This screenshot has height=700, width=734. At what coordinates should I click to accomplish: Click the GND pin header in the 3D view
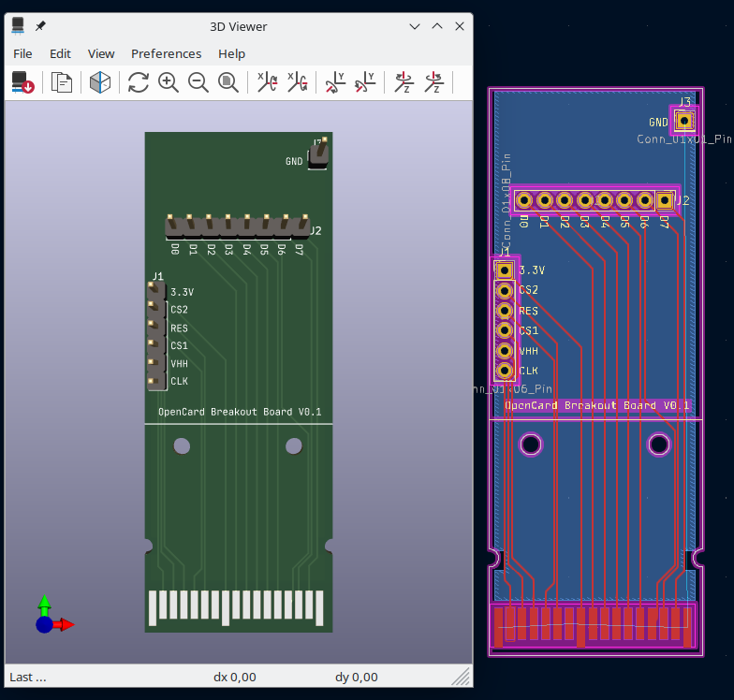pyautogui.click(x=318, y=153)
